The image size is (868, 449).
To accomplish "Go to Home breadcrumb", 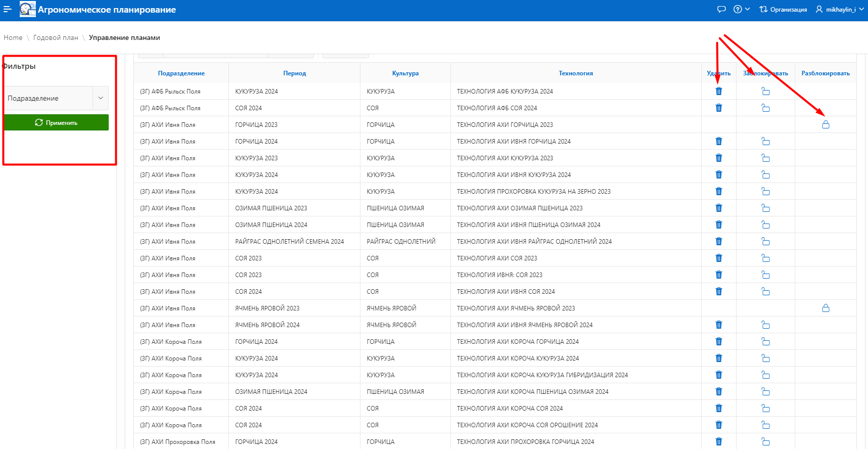I will click(13, 37).
